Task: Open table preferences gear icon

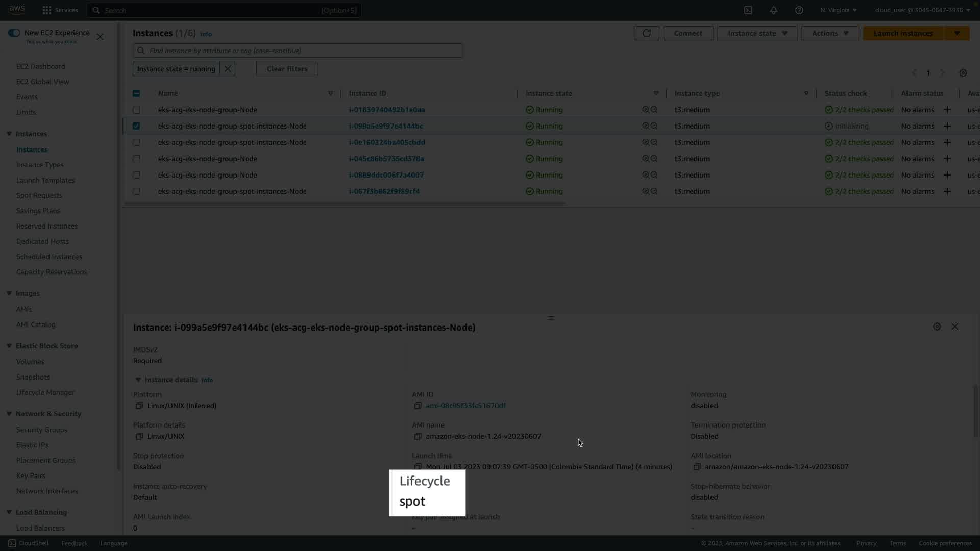Action: pyautogui.click(x=963, y=73)
